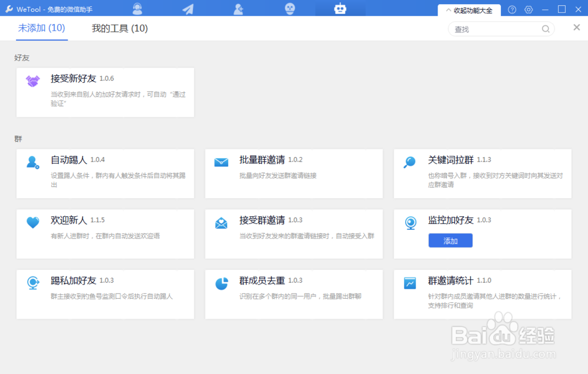Minimize the WeTool window
The height and width of the screenshot is (374, 588).
pos(545,10)
